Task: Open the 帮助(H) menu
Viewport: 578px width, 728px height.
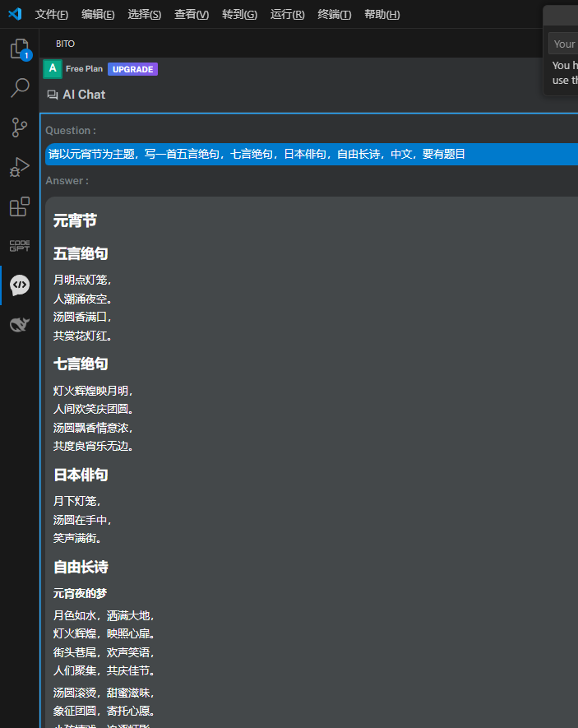Action: pos(381,14)
